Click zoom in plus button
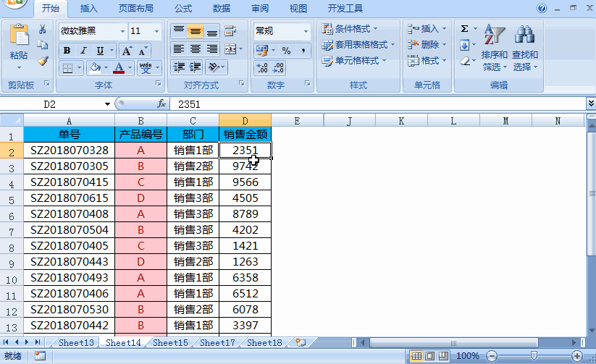 (577, 356)
